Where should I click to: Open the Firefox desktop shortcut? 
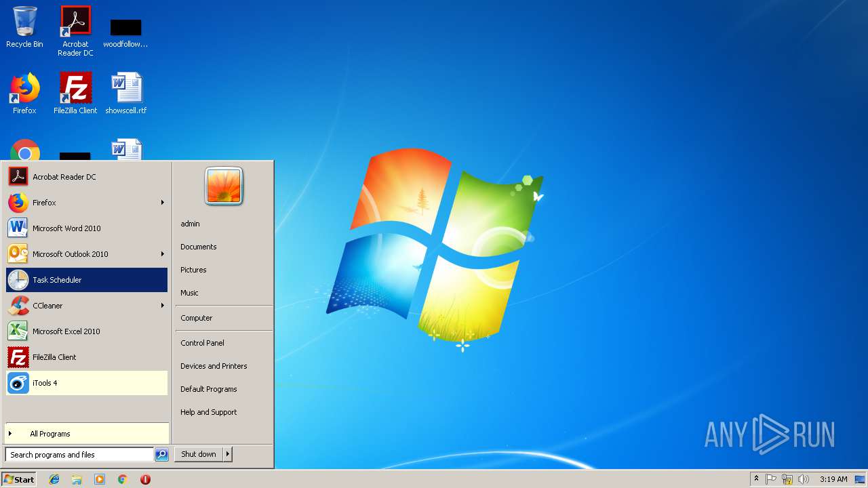click(x=24, y=93)
